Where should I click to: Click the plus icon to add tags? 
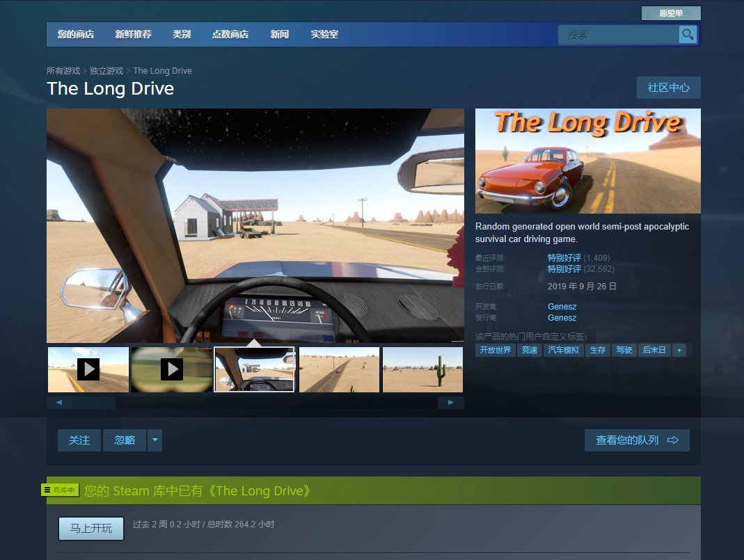click(x=679, y=350)
